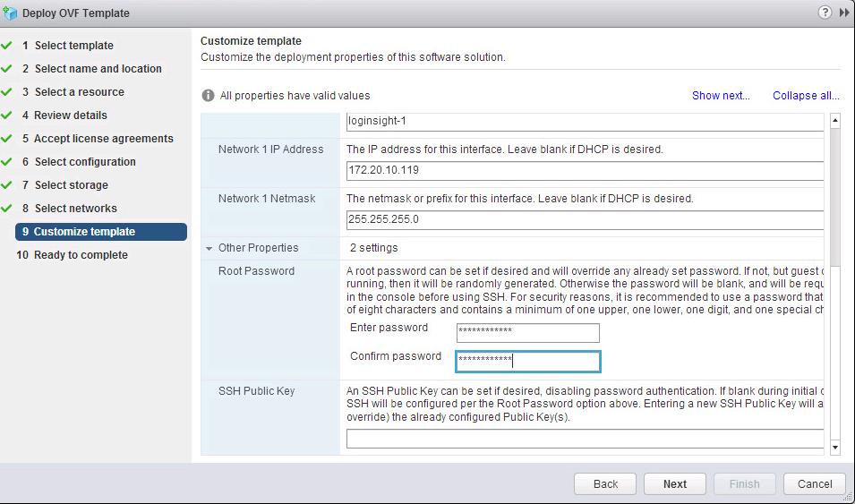
Task: Click the SSH Public Key input field
Action: click(584, 439)
